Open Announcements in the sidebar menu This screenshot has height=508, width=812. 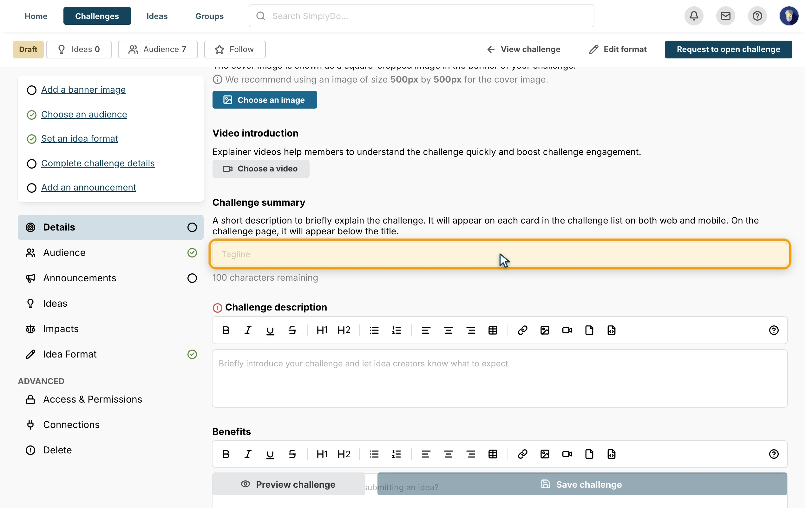(111, 278)
